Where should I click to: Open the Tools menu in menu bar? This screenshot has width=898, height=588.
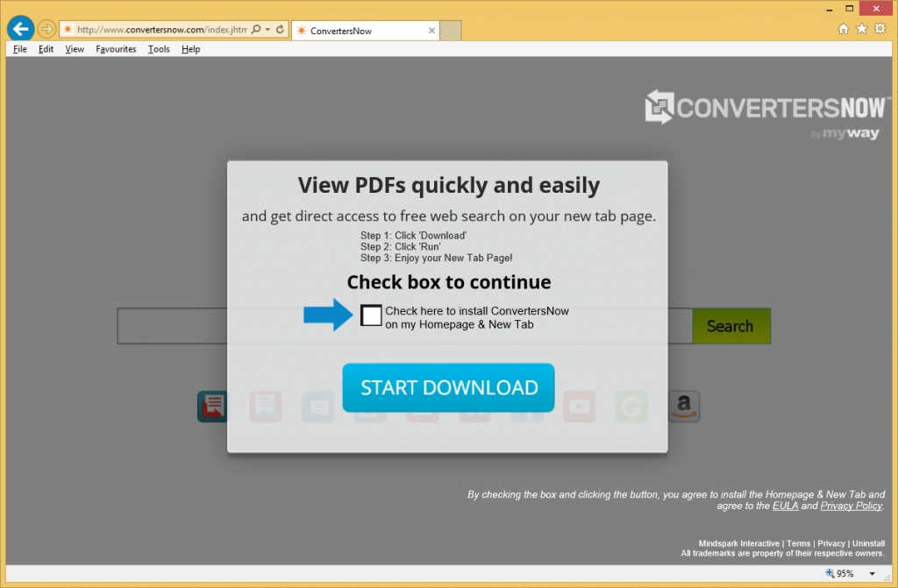[x=159, y=49]
